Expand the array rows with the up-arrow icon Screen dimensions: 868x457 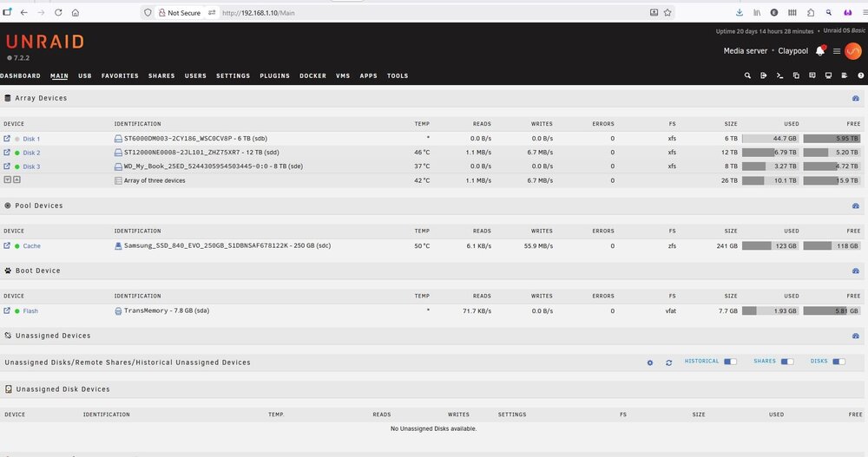pyautogui.click(x=16, y=180)
